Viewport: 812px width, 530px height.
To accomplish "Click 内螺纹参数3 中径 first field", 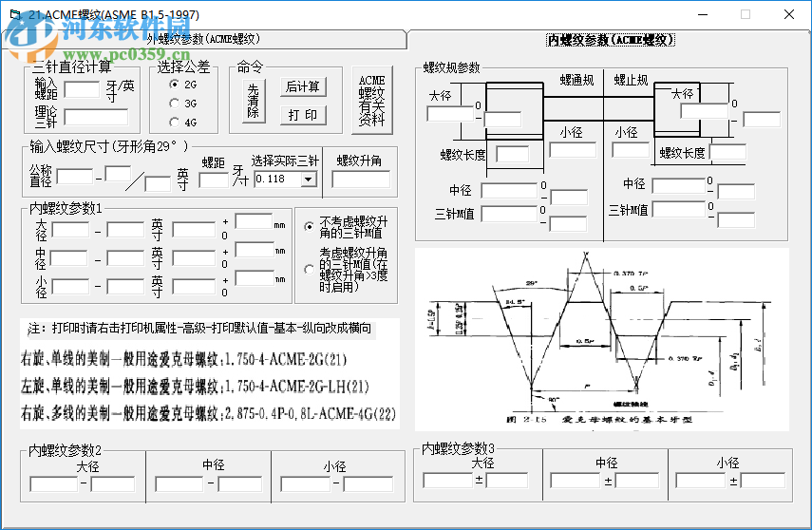I will pos(576,480).
